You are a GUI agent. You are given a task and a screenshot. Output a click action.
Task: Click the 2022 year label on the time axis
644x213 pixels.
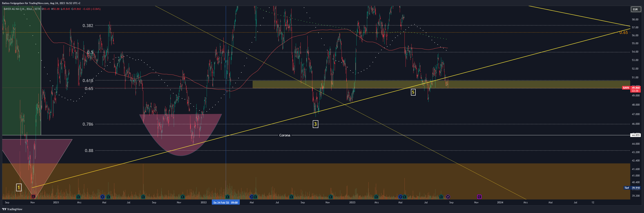click(203, 202)
